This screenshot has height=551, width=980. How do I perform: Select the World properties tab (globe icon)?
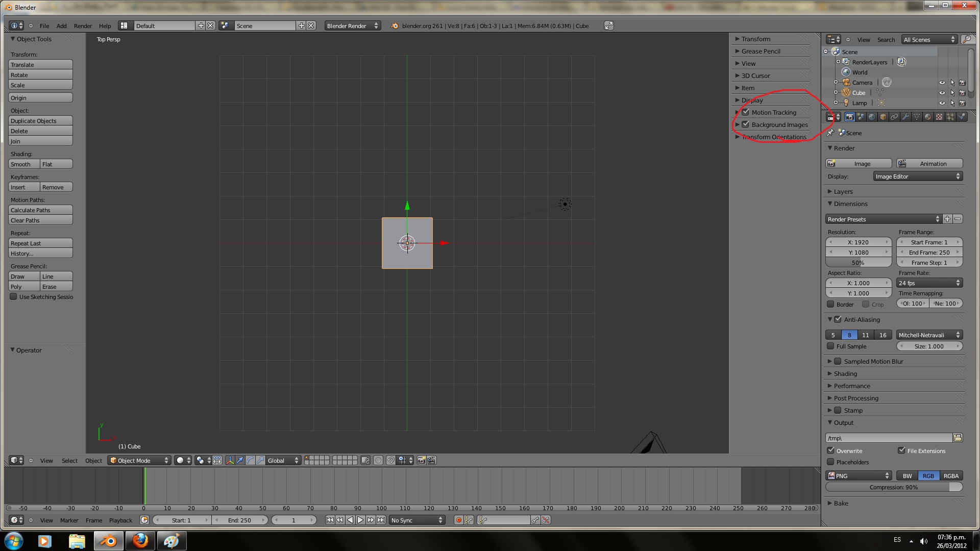[872, 117]
